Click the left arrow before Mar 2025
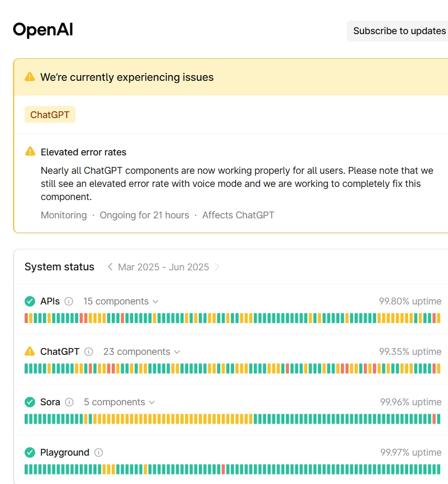 [x=110, y=267]
